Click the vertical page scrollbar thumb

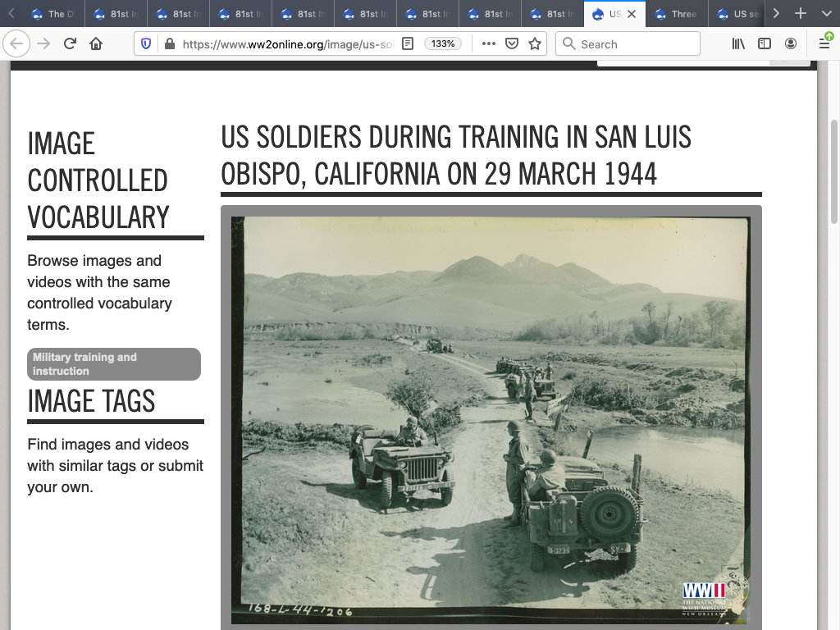pos(834,172)
